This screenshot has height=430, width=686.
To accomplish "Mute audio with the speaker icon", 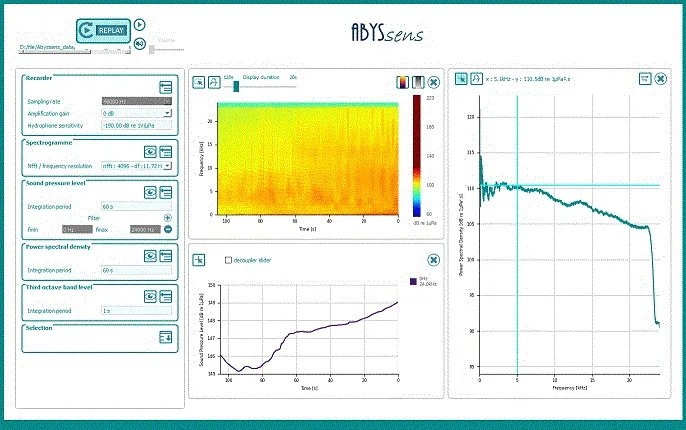I will coord(140,43).
